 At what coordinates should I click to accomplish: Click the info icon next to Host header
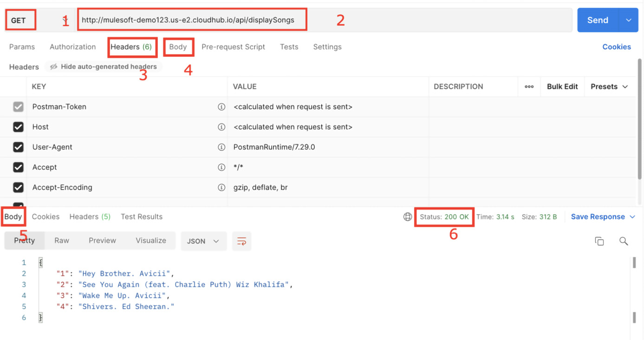tap(221, 127)
